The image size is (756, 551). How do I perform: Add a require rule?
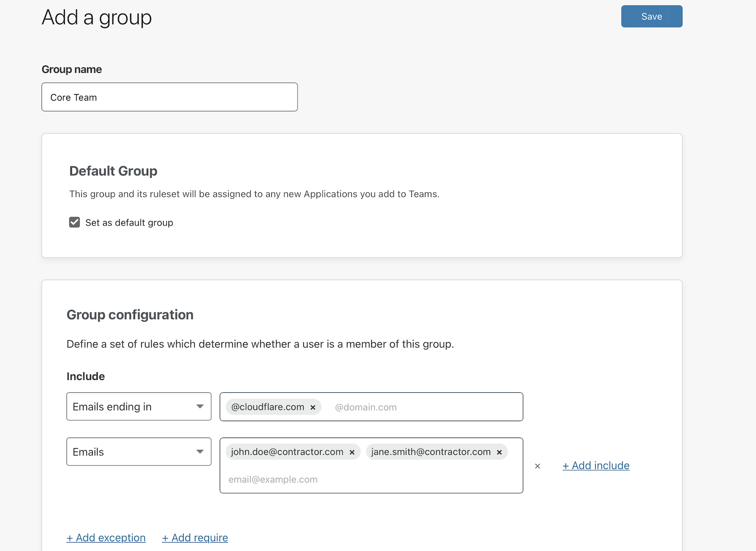(195, 537)
